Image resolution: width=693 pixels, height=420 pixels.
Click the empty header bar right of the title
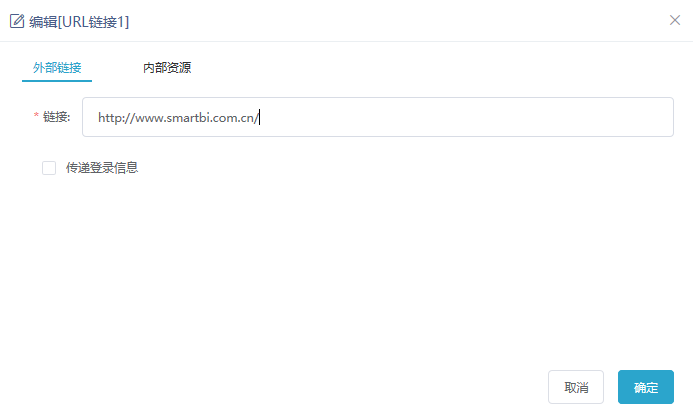click(398, 21)
